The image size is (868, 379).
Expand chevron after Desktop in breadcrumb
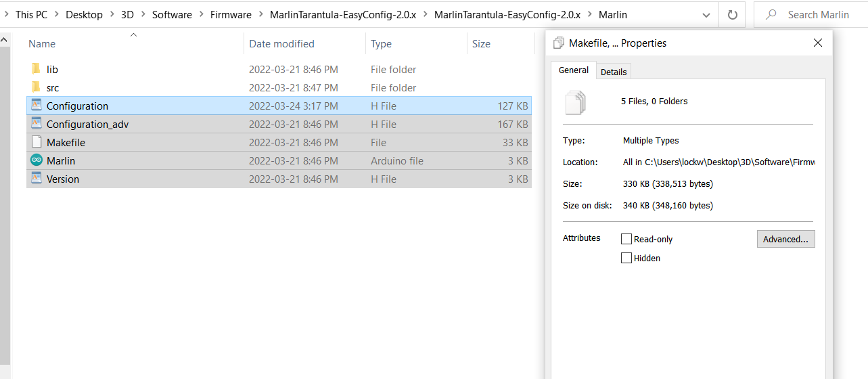[x=112, y=14]
